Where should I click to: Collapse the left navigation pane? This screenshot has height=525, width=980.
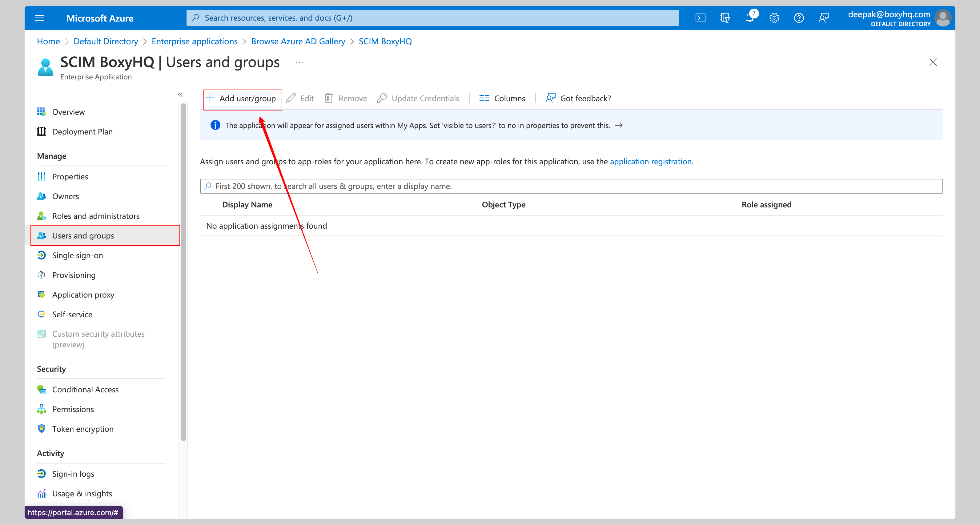(180, 95)
